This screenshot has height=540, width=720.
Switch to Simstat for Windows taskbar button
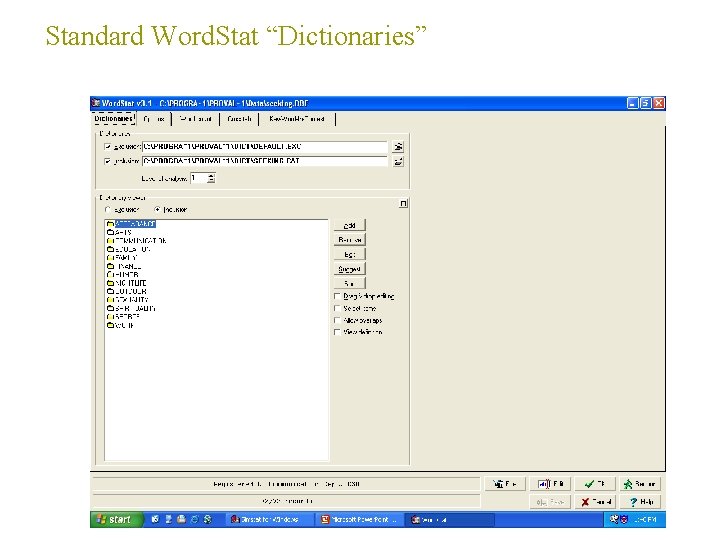pos(269,519)
